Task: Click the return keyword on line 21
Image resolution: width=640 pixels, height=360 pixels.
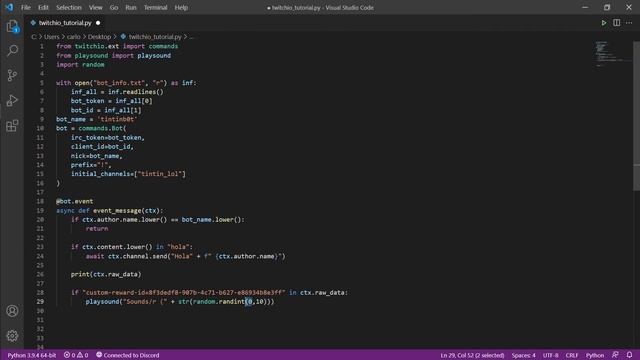Action: pos(97,229)
